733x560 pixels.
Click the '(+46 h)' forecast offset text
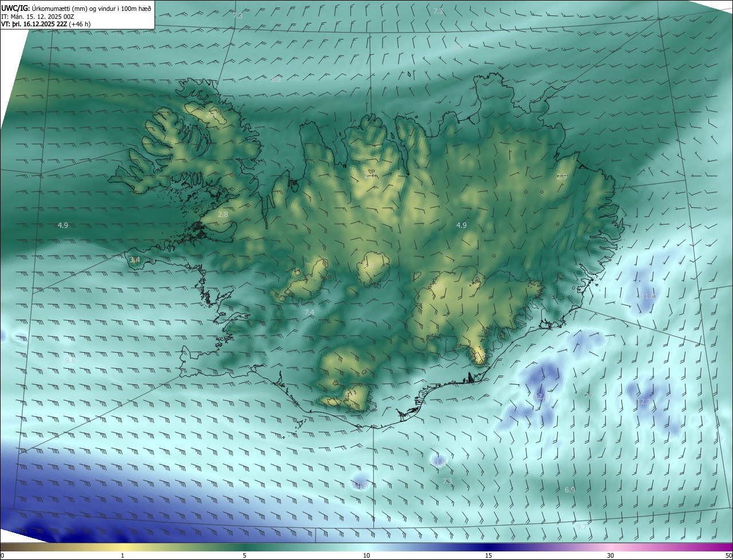(x=80, y=24)
